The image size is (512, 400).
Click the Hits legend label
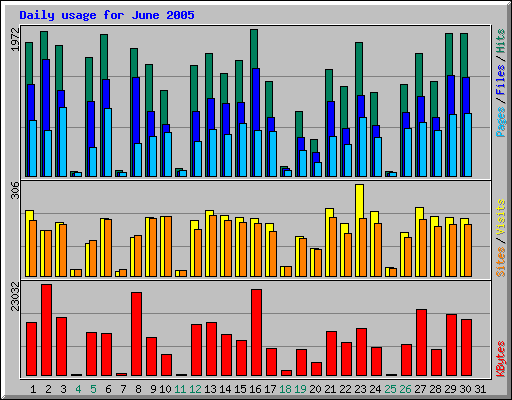point(501,41)
